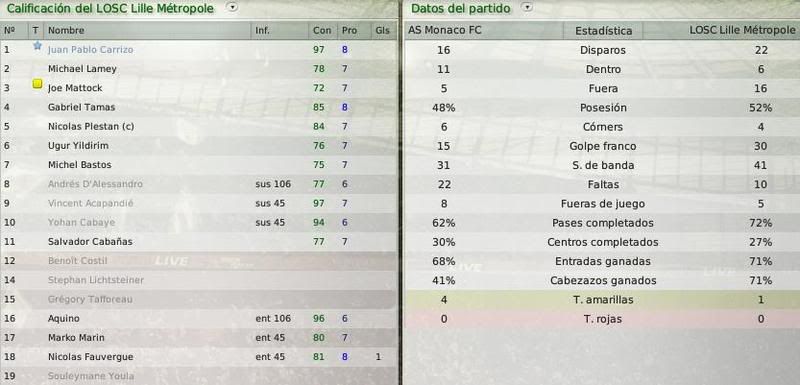
Task: Open Michel Bastos player profile
Action: tap(80, 165)
